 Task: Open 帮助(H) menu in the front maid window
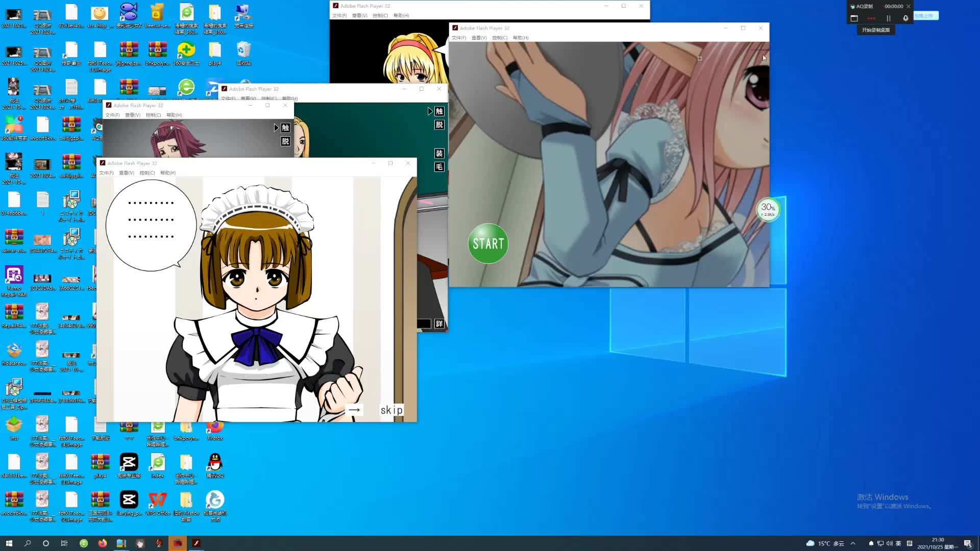point(168,173)
